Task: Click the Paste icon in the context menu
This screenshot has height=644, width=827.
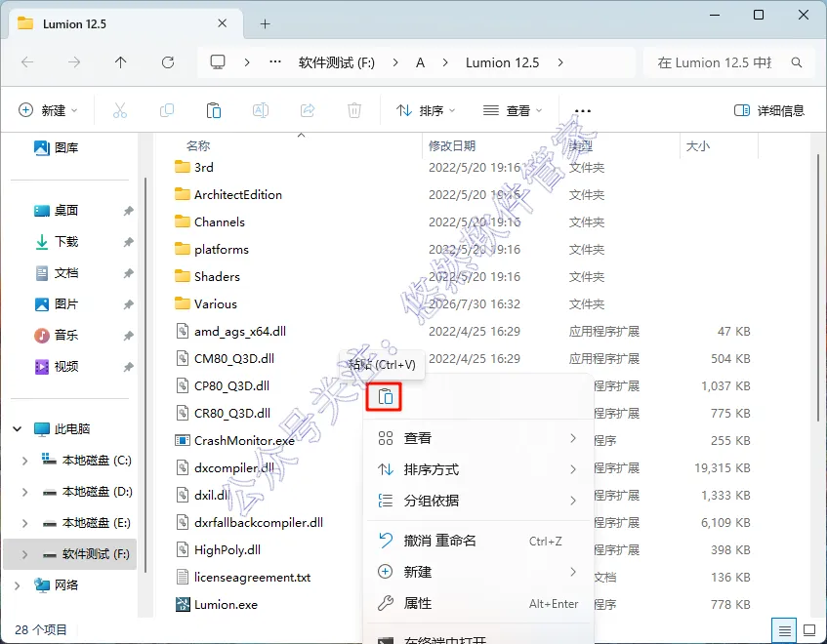Action: pyautogui.click(x=385, y=397)
